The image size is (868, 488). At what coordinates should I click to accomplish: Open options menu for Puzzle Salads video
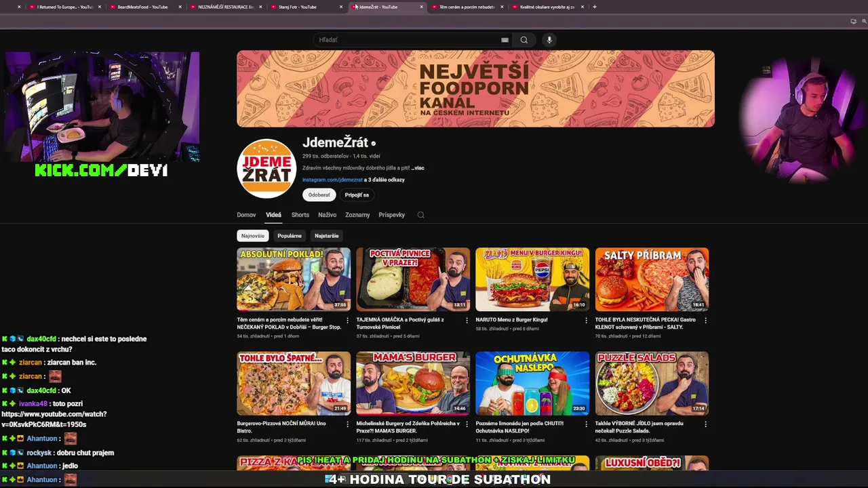pyautogui.click(x=706, y=424)
